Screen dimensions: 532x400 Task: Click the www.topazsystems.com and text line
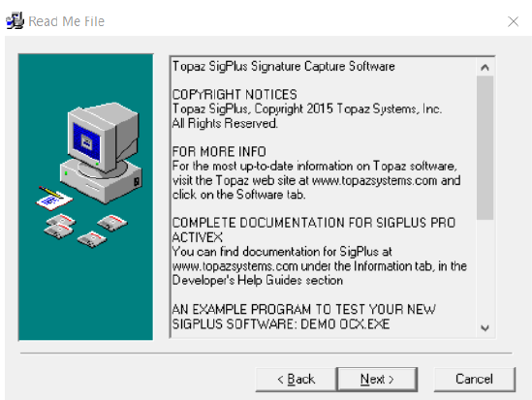386,180
